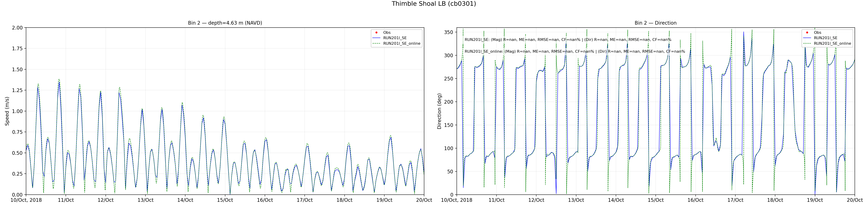Click the "18/Oct" date label under the speed plot
This screenshot has height=208, width=868.
tap(344, 200)
